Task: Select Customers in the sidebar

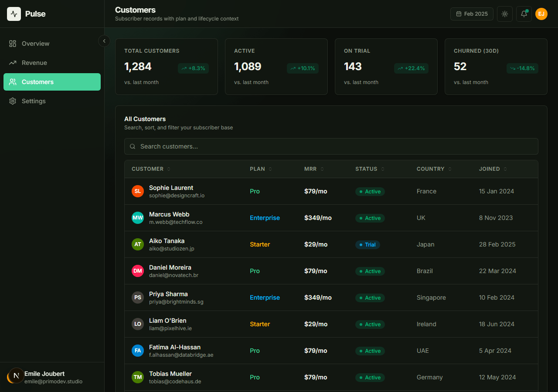Action: point(52,82)
